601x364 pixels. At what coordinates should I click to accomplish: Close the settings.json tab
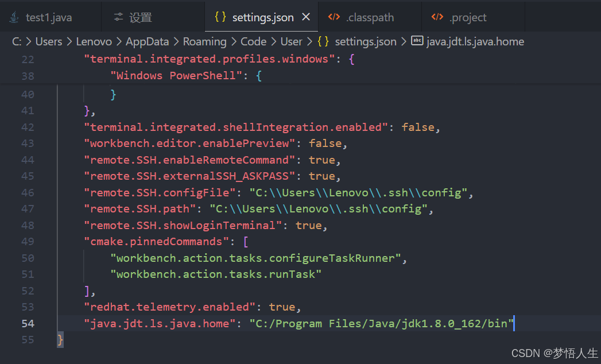pos(306,17)
